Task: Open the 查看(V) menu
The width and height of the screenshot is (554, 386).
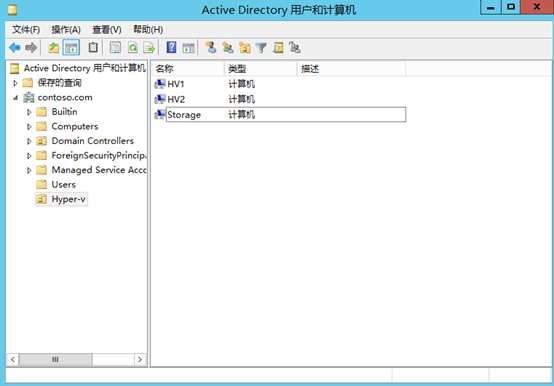Action: point(107,30)
